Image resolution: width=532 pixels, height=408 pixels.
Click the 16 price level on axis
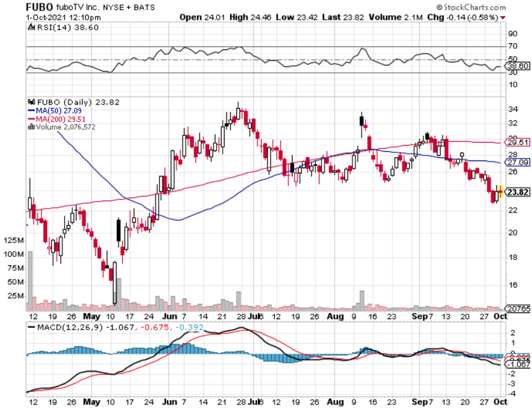pyautogui.click(x=513, y=285)
